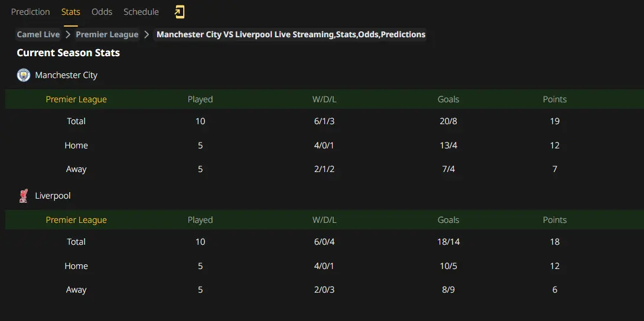Click the breadcrumb chevron after Camel Live
Screen dimensions: 644x321
[68, 34]
